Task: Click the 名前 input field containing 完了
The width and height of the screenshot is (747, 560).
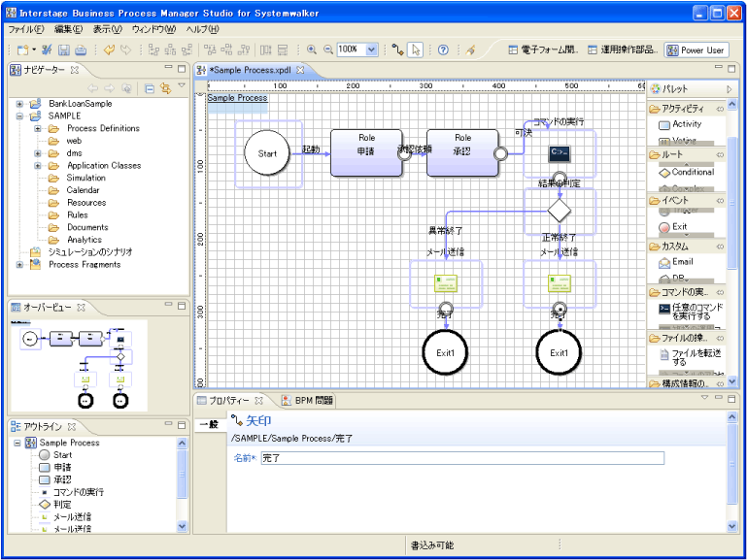Action: click(x=462, y=458)
